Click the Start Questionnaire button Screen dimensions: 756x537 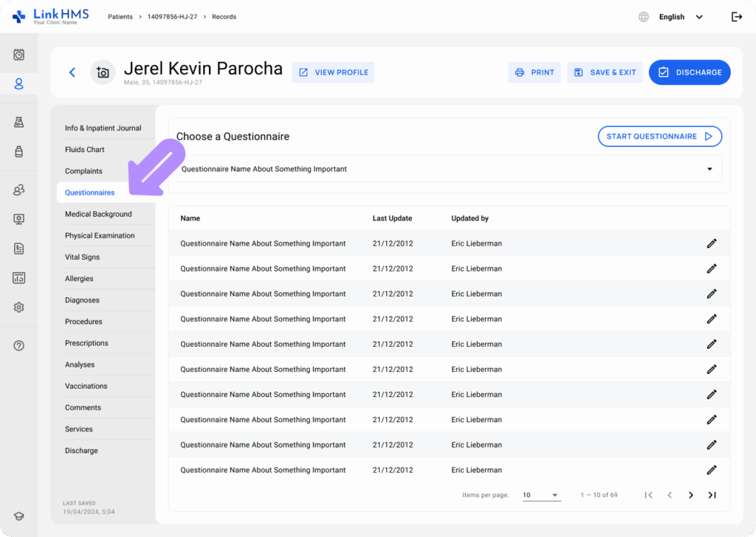click(x=659, y=136)
